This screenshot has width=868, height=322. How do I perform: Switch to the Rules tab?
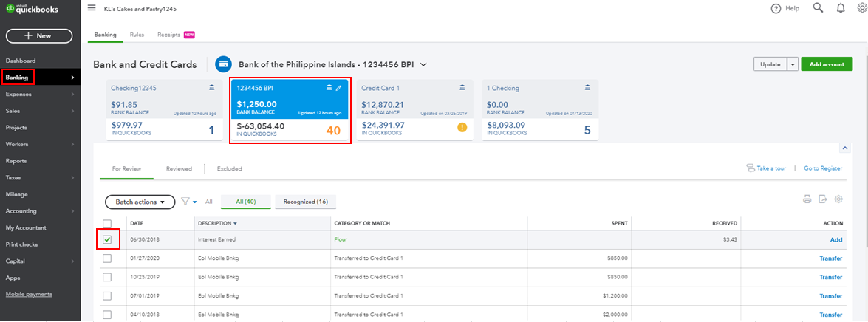click(137, 34)
